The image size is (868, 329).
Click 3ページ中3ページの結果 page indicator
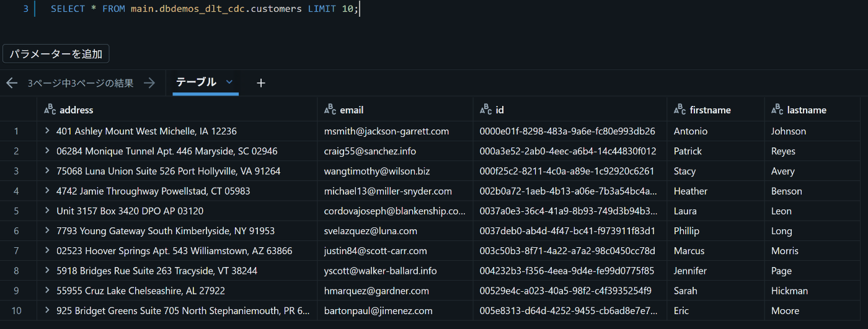81,83
